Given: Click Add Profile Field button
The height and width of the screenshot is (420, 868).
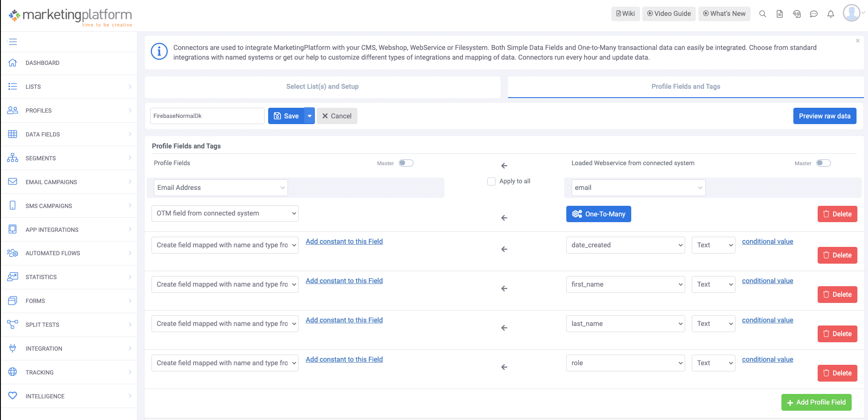Looking at the screenshot, I should 816,402.
